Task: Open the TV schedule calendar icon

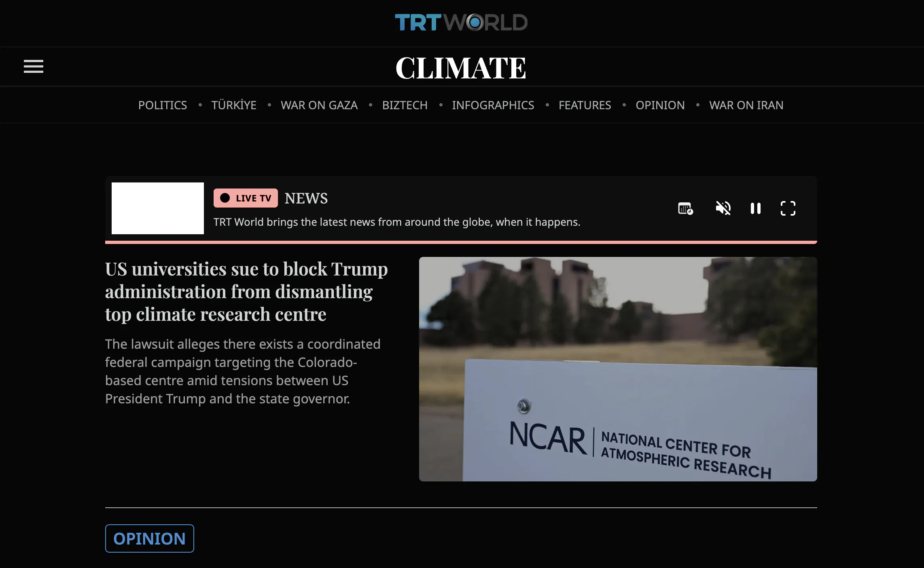Action: [x=685, y=208]
